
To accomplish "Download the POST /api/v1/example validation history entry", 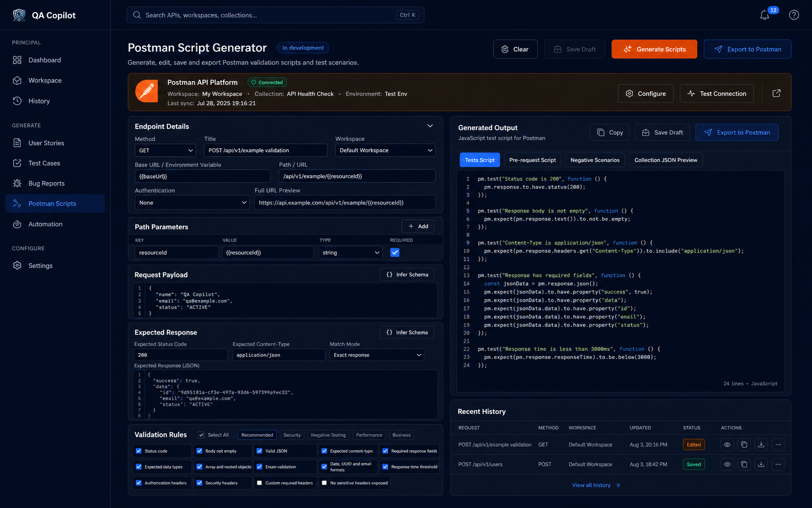I will tap(761, 444).
